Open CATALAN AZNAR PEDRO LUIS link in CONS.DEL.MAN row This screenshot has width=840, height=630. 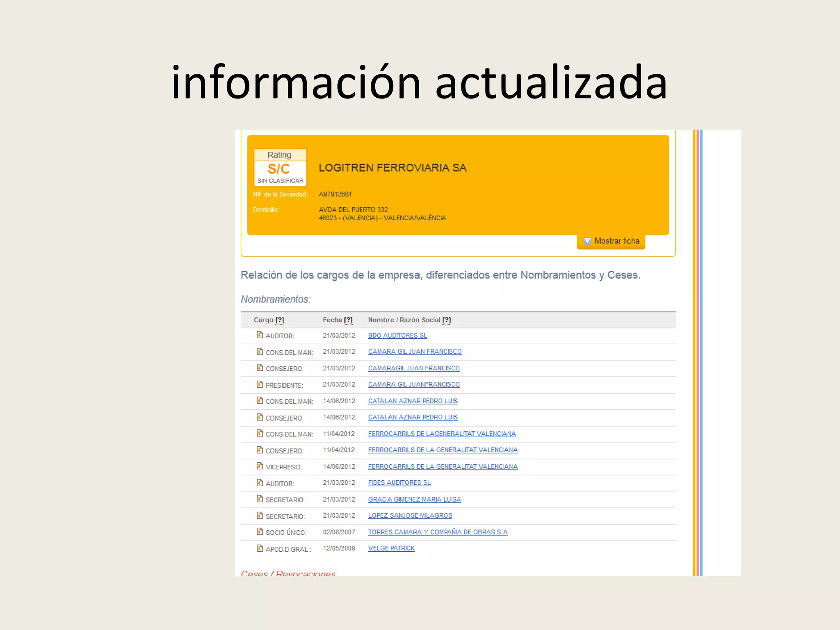[x=413, y=401]
